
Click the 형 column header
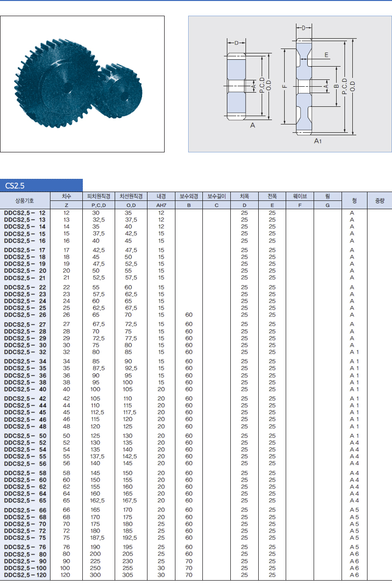(x=354, y=200)
